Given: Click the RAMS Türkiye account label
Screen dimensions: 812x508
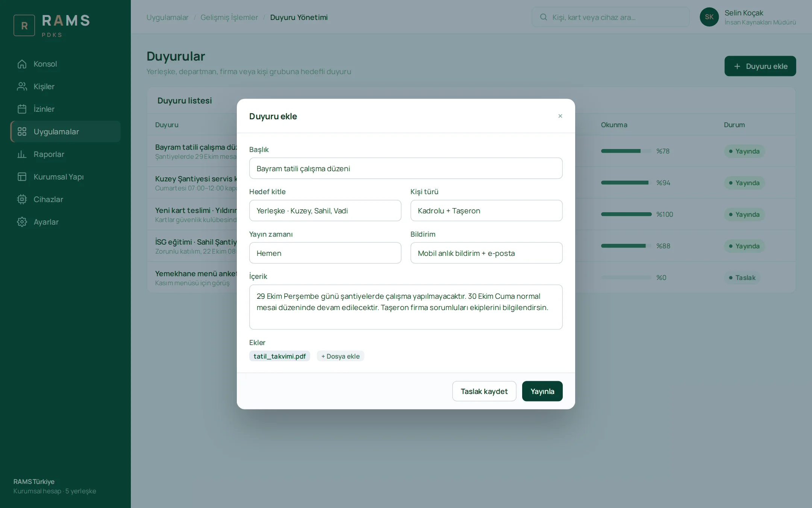Looking at the screenshot, I should coord(34,482).
